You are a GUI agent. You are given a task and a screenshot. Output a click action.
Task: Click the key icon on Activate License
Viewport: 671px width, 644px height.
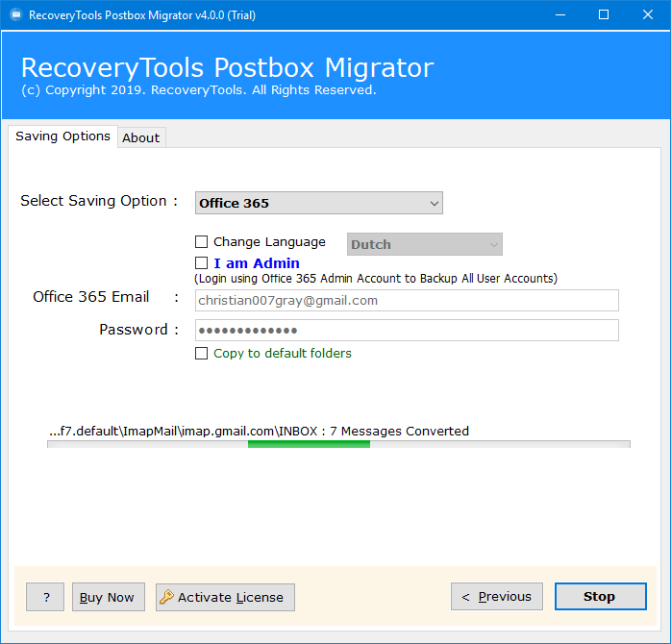(166, 597)
